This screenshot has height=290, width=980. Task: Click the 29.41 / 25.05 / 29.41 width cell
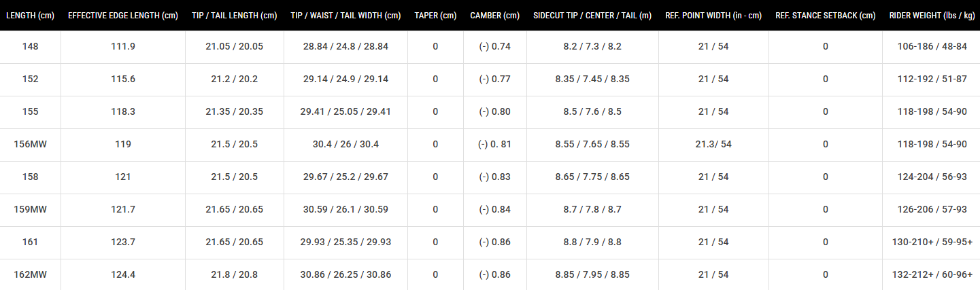347,111
